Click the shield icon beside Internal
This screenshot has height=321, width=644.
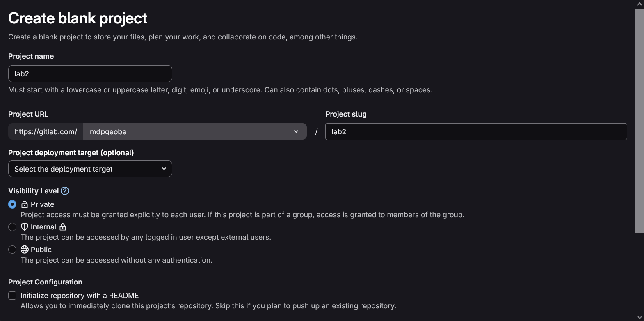tap(25, 227)
